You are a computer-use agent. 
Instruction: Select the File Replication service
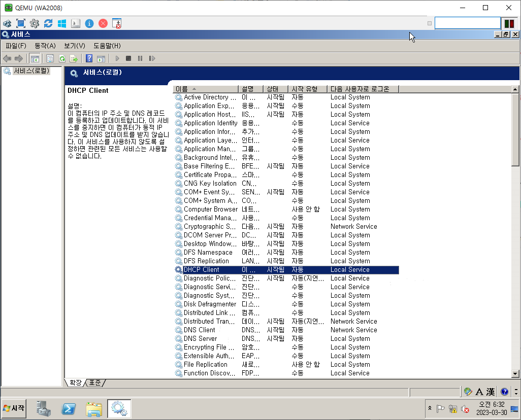tap(286, 365)
